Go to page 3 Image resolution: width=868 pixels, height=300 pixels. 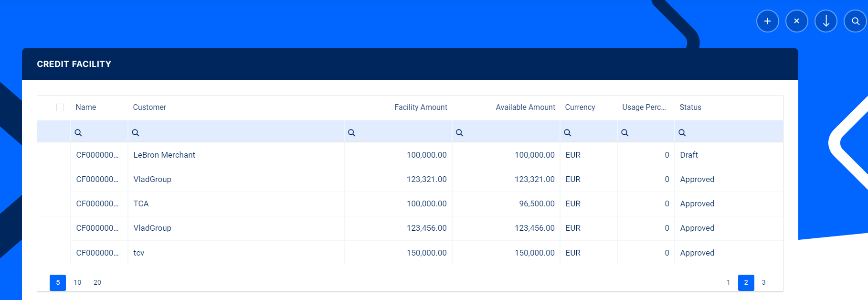763,282
